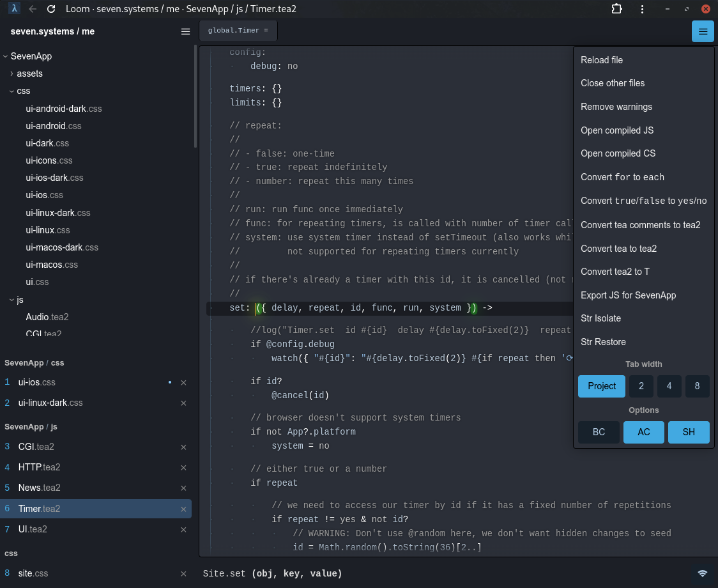Toggle the SH option

tap(688, 432)
